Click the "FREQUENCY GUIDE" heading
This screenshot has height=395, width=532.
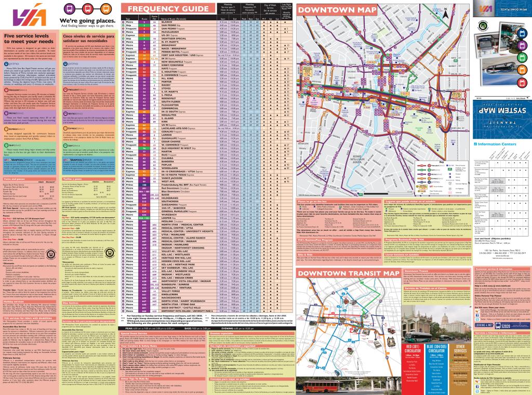coord(168,8)
